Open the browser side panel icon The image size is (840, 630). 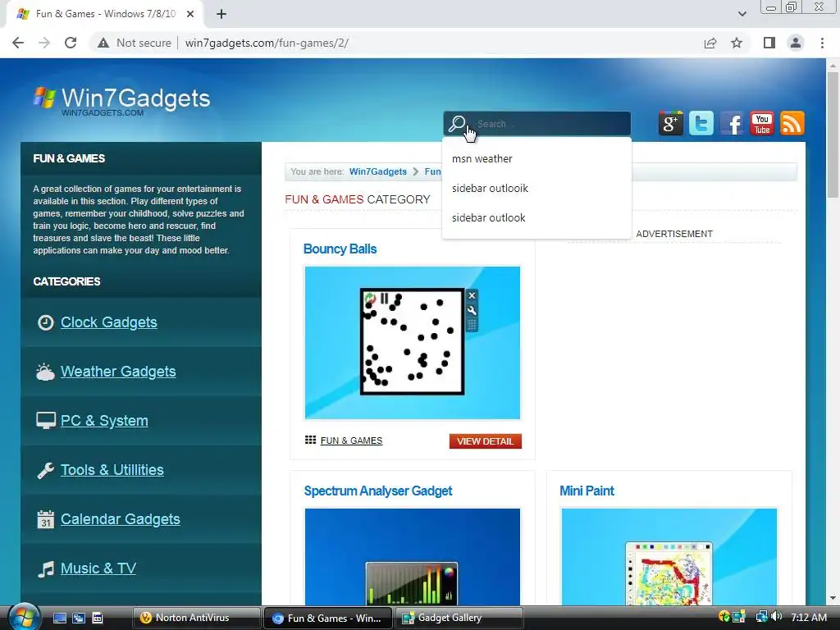[x=769, y=43]
